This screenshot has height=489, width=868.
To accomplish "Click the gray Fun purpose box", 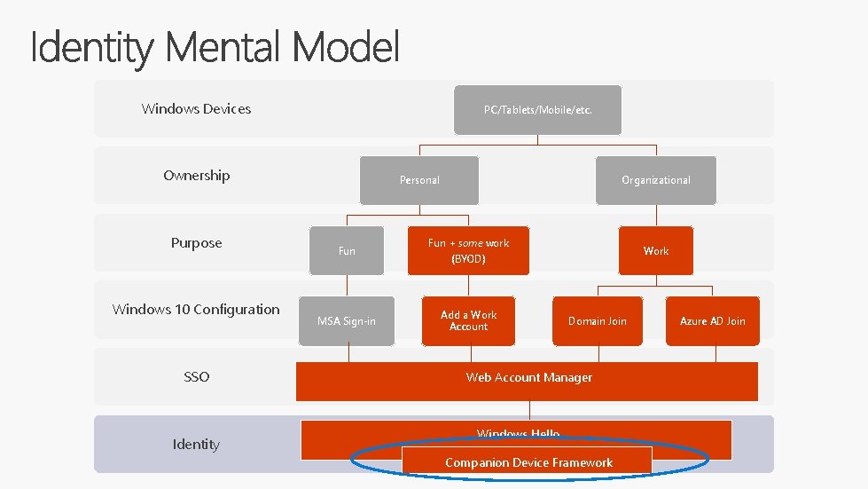I will click(x=347, y=250).
